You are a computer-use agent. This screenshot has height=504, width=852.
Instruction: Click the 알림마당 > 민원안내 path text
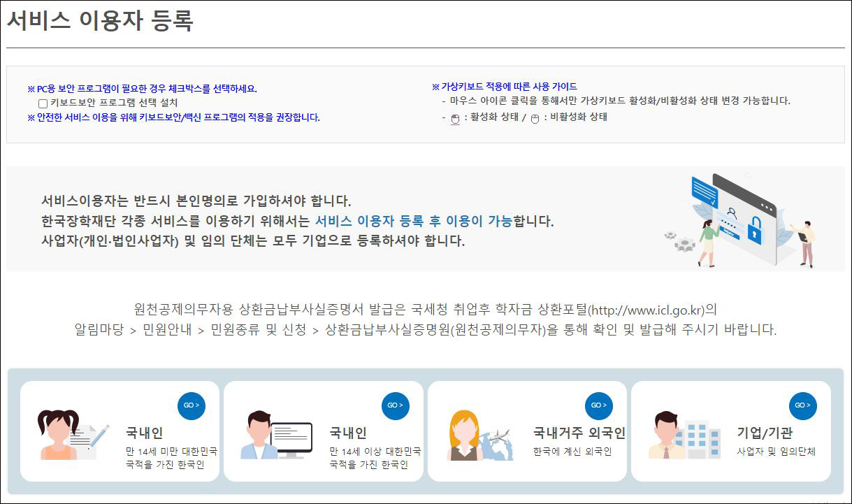click(426, 330)
